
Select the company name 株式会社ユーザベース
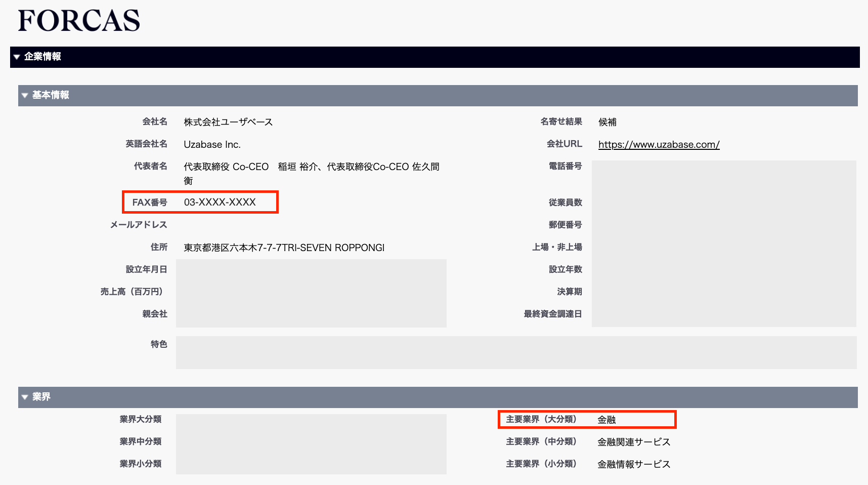(228, 122)
